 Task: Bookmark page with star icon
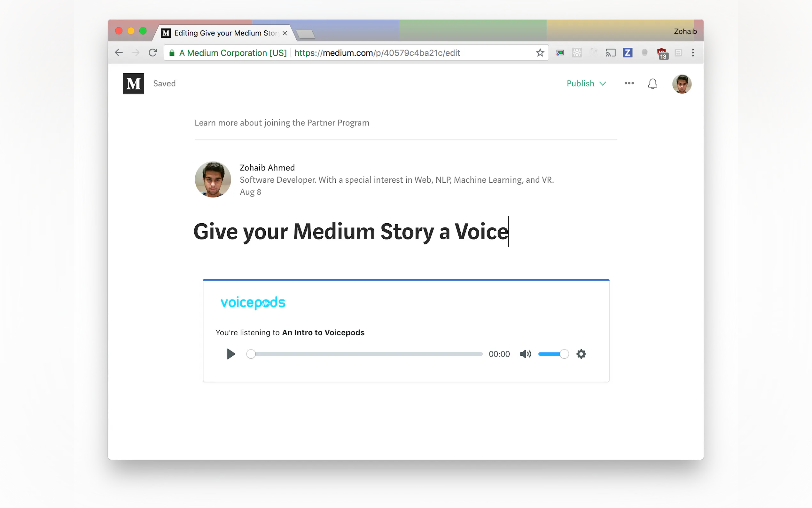[540, 53]
